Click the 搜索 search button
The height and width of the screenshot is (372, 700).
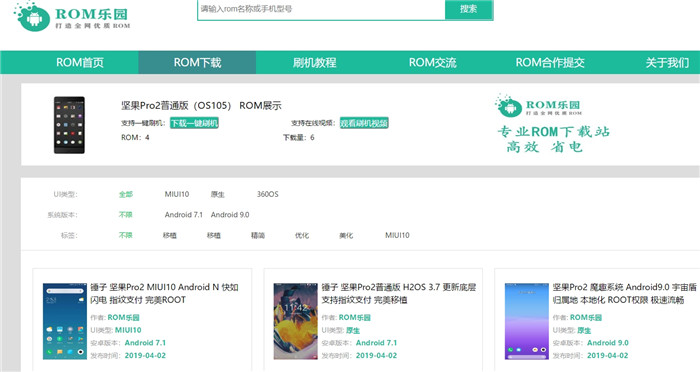click(x=469, y=9)
